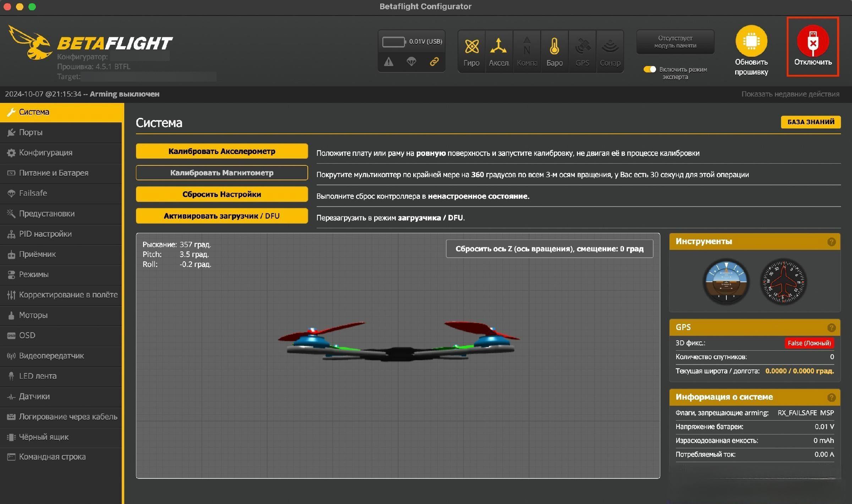Click the Отсутствует модуль памяти indicator
This screenshot has height=504, width=852.
[675, 42]
